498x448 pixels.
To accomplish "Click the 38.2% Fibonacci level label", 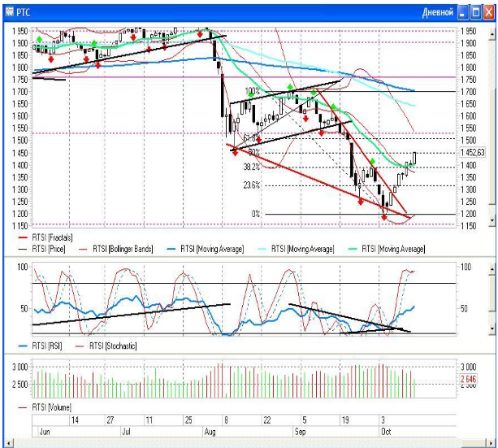I will pos(252,167).
